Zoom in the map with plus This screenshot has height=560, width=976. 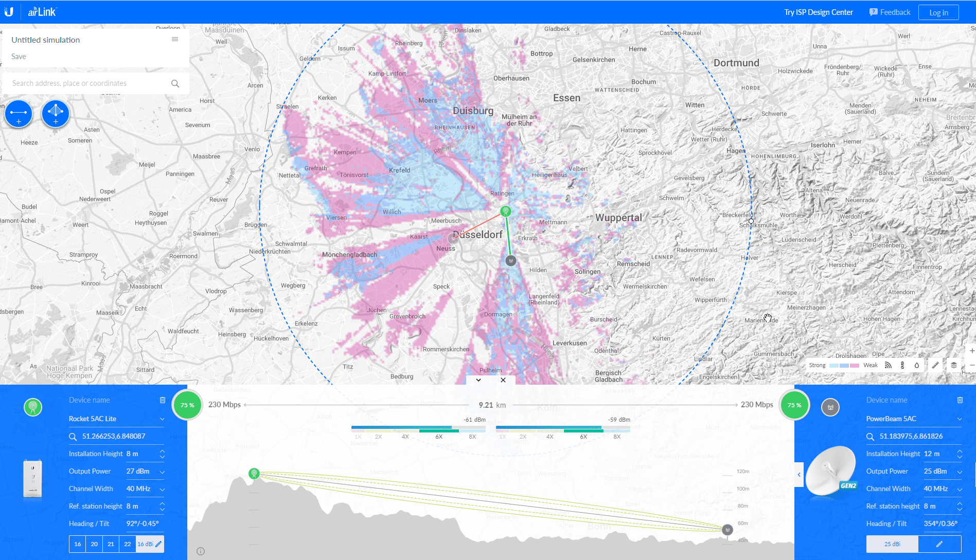tap(971, 351)
